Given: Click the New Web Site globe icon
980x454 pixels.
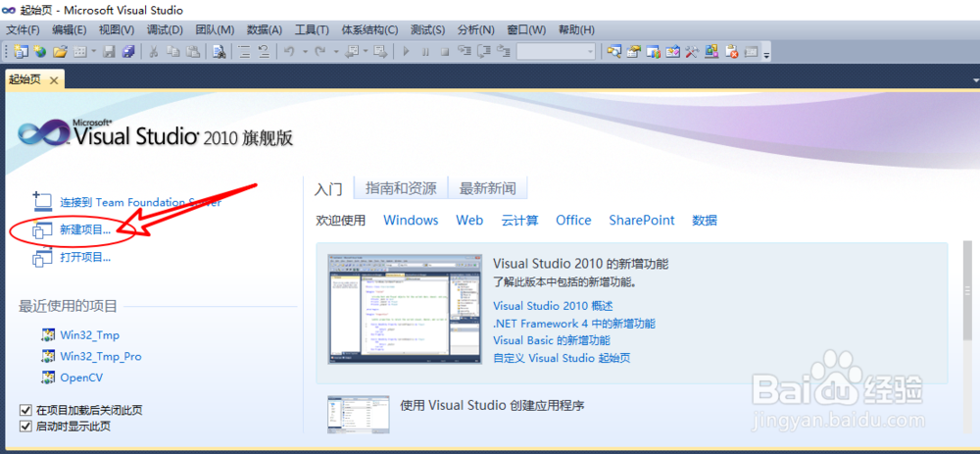Looking at the screenshot, I should pos(40,52).
